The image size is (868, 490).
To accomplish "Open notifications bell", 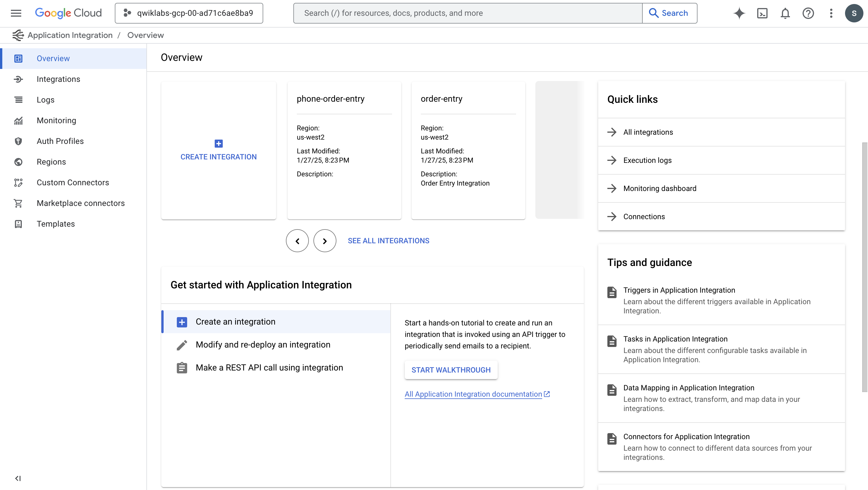I will point(785,13).
